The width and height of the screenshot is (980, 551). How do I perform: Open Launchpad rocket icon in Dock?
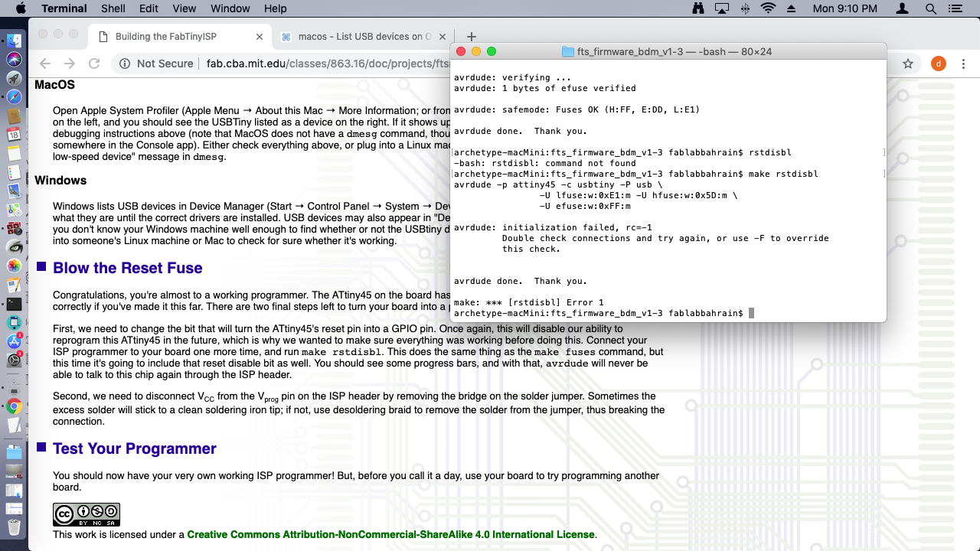pos(14,78)
